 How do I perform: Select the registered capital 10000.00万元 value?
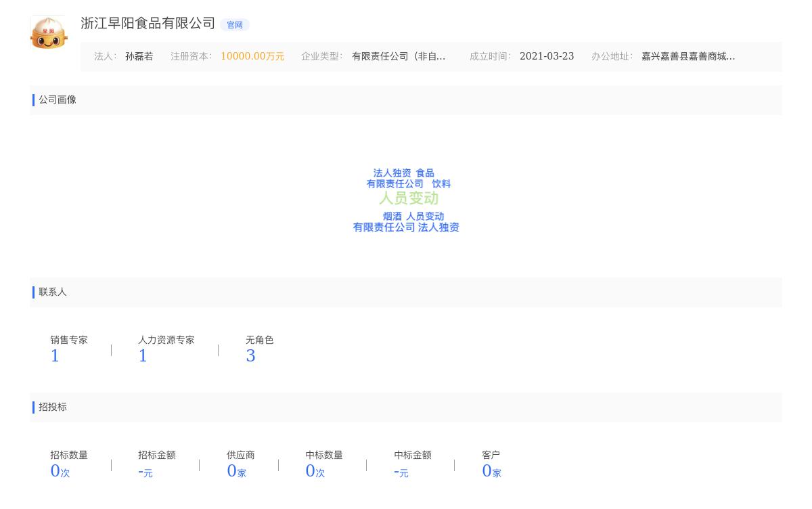click(252, 57)
